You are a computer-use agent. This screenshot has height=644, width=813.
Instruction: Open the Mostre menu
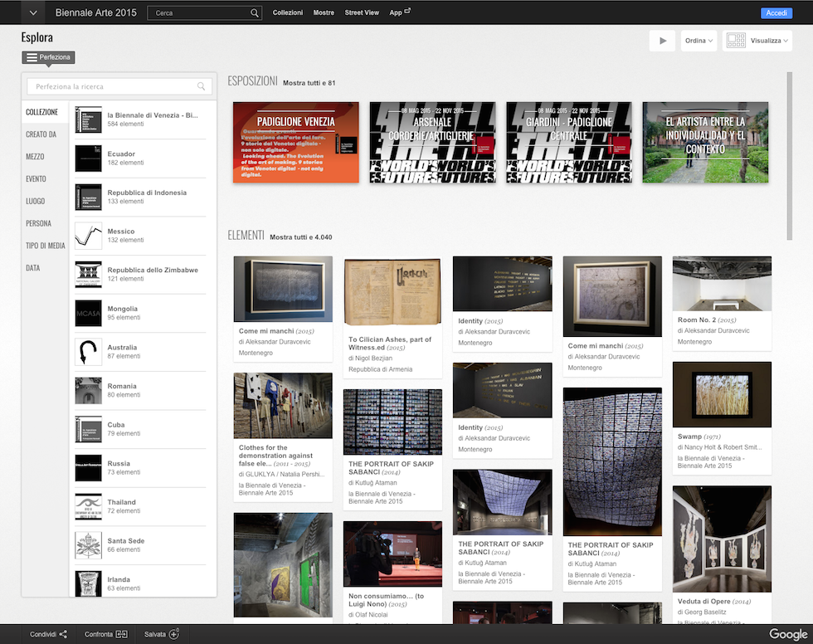(x=324, y=12)
